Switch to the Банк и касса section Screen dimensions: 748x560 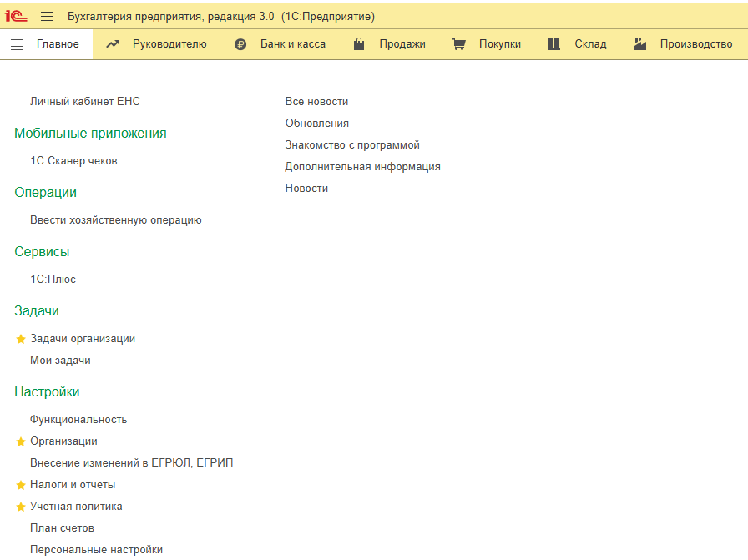point(293,44)
